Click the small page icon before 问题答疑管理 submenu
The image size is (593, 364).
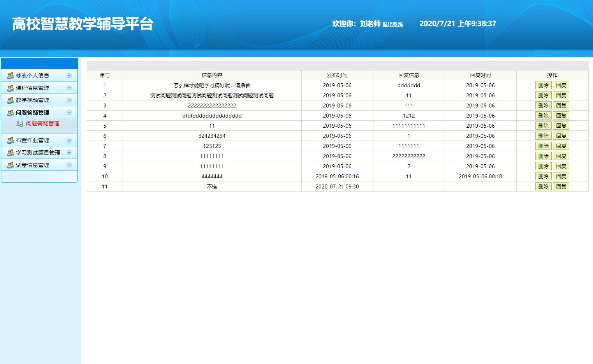(x=18, y=124)
